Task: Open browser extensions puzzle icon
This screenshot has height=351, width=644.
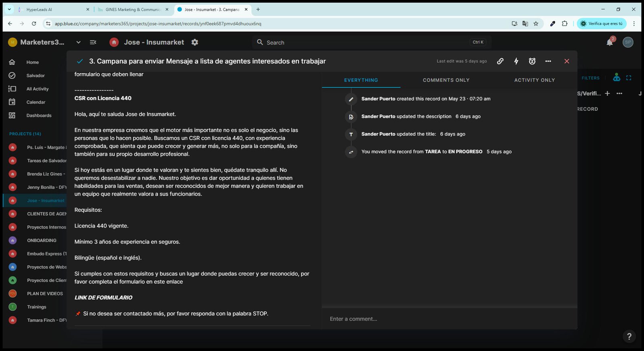Action: pyautogui.click(x=565, y=24)
